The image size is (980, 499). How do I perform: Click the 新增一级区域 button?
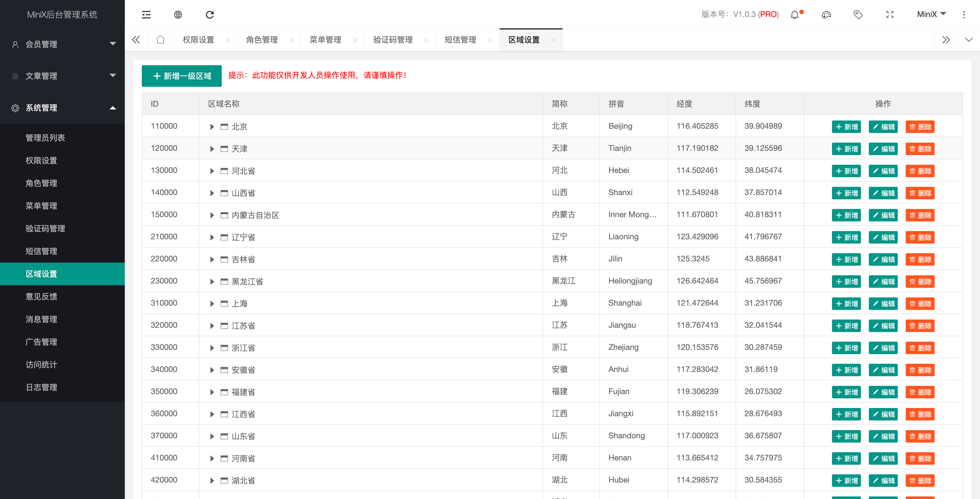tap(182, 76)
